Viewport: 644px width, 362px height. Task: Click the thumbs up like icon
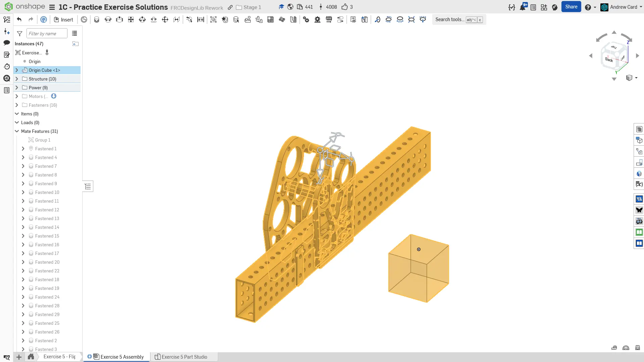pos(345,7)
